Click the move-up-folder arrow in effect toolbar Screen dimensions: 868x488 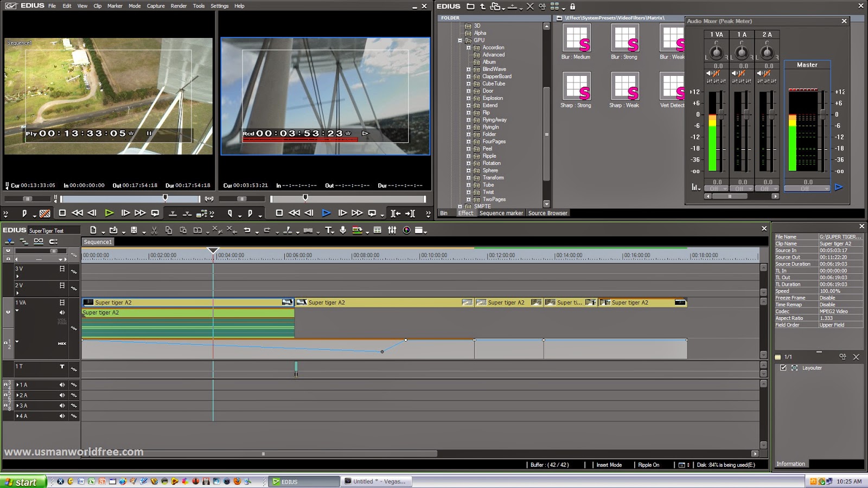[483, 7]
